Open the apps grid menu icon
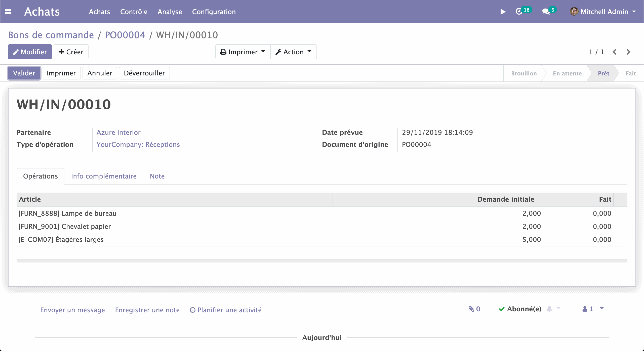 [x=8, y=12]
